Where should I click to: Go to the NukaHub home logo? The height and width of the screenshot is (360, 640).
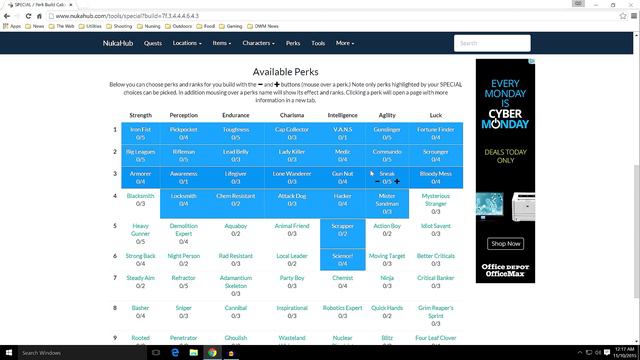point(118,43)
